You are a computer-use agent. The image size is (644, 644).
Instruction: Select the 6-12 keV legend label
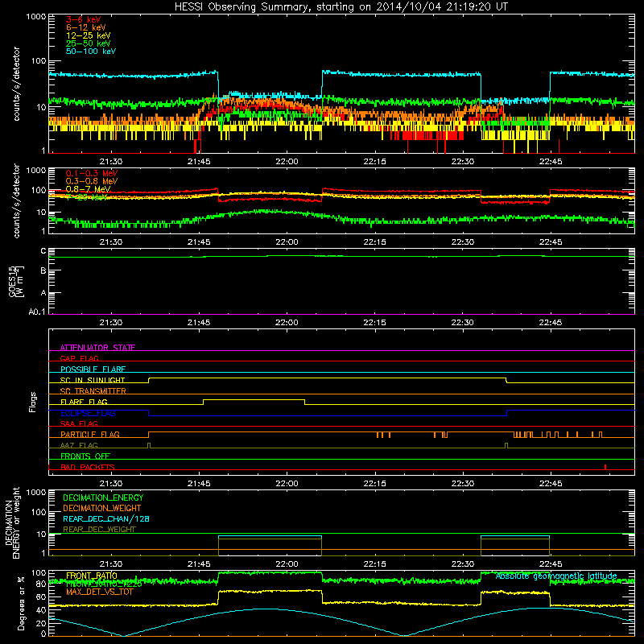(x=86, y=27)
